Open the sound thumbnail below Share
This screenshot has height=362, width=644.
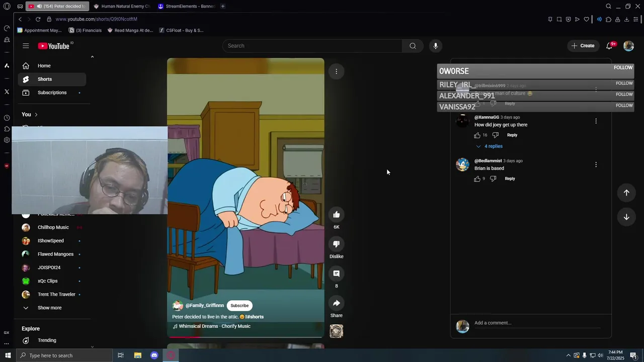point(337,331)
